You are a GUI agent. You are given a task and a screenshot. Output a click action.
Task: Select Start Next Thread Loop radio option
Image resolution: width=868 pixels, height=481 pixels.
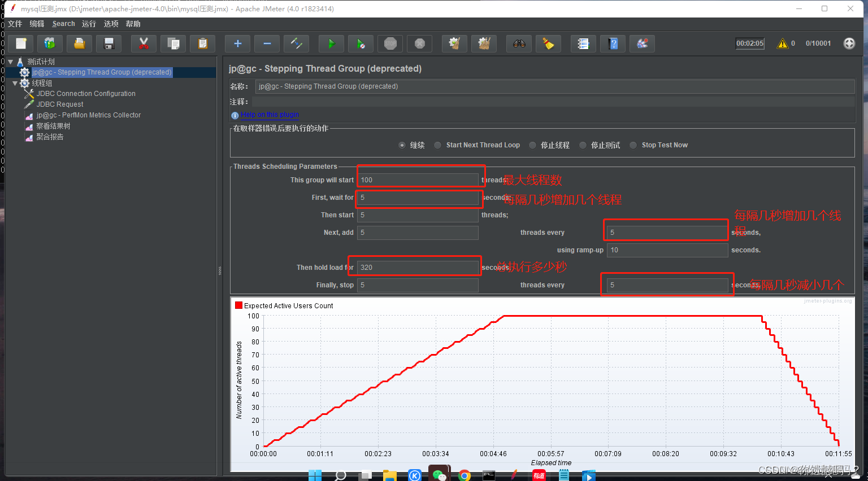click(x=437, y=145)
